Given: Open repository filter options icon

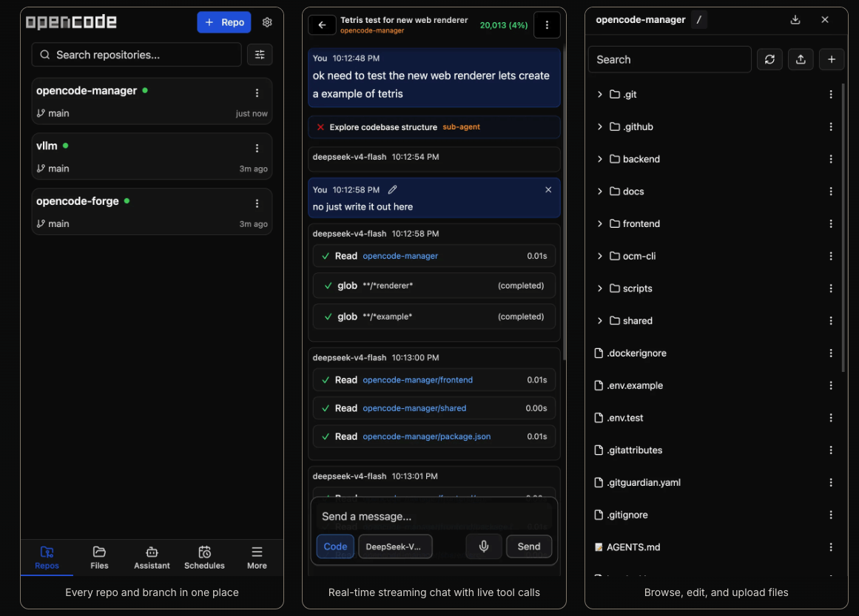Looking at the screenshot, I should [260, 55].
